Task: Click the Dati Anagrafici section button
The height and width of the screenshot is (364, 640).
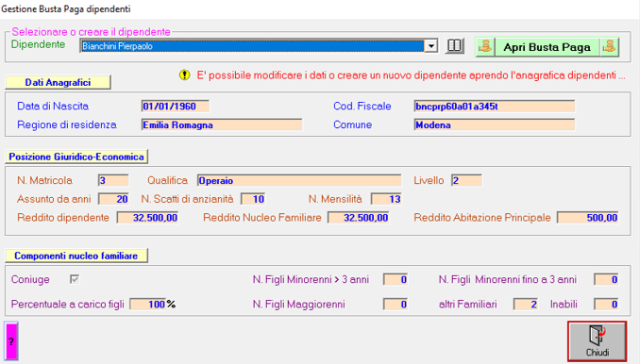Action: pyautogui.click(x=58, y=82)
